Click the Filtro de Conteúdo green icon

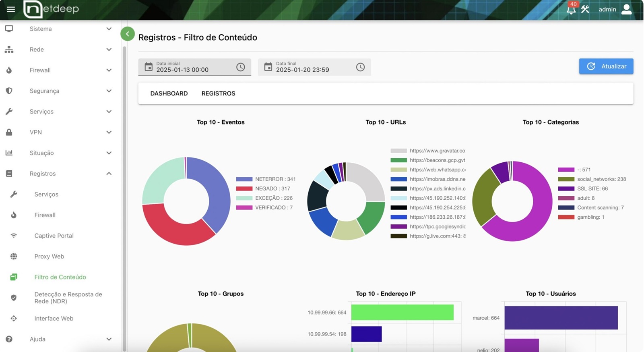pos(14,277)
